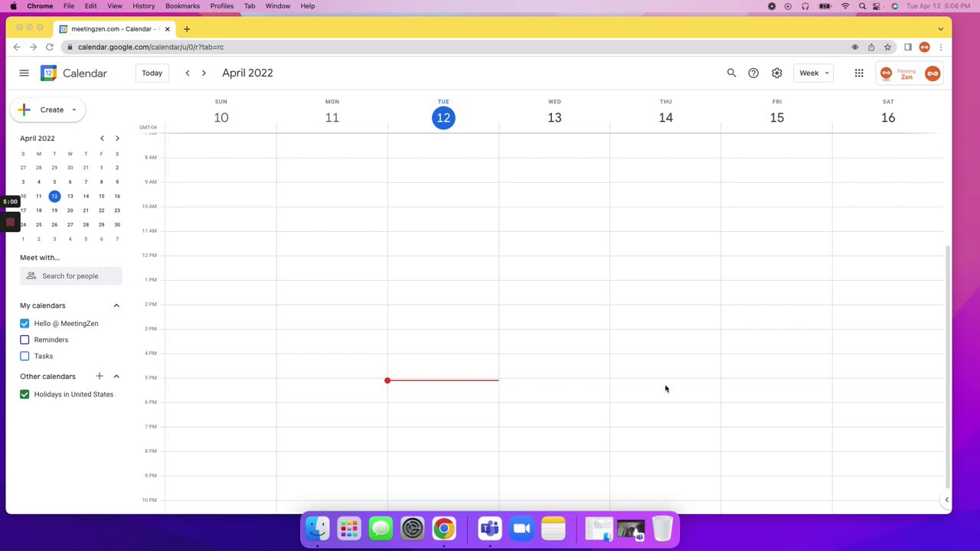The width and height of the screenshot is (980, 551).
Task: Open the Create button dropdown arrow
Action: pyautogui.click(x=74, y=110)
